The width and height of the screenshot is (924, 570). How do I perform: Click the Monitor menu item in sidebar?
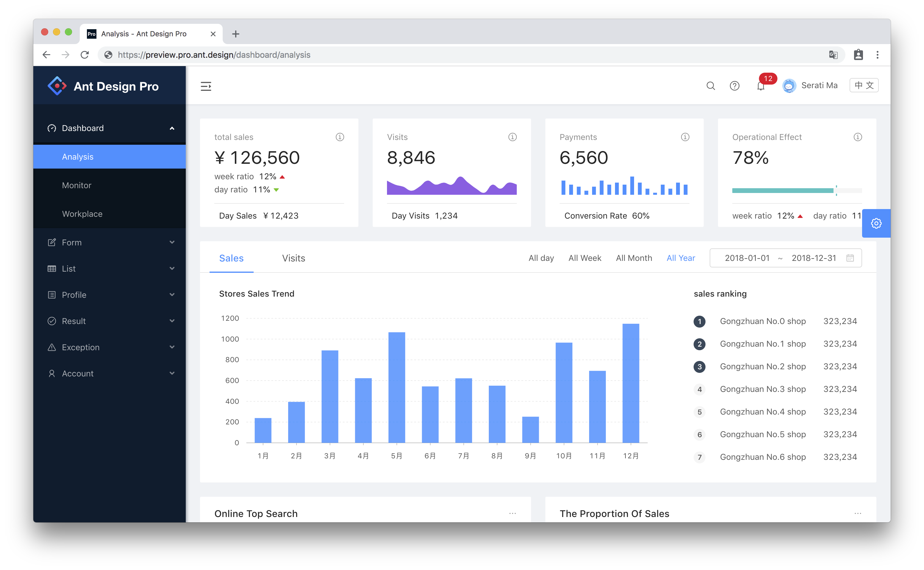coord(77,185)
